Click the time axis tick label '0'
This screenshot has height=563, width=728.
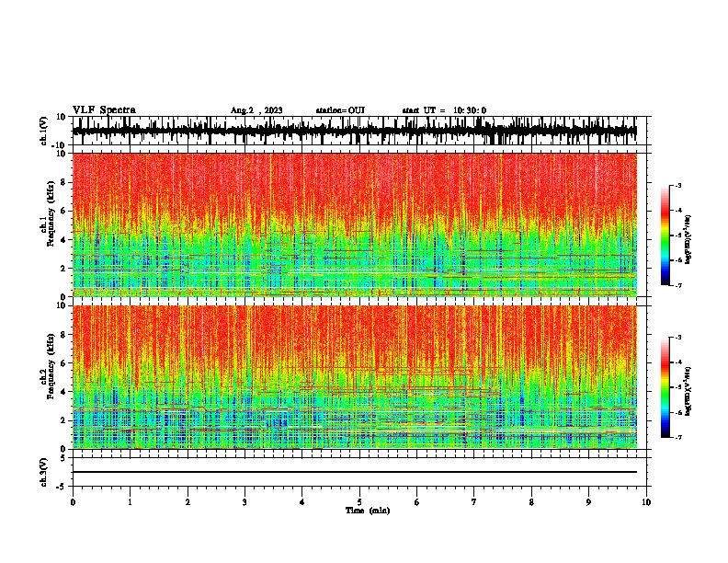(73, 502)
